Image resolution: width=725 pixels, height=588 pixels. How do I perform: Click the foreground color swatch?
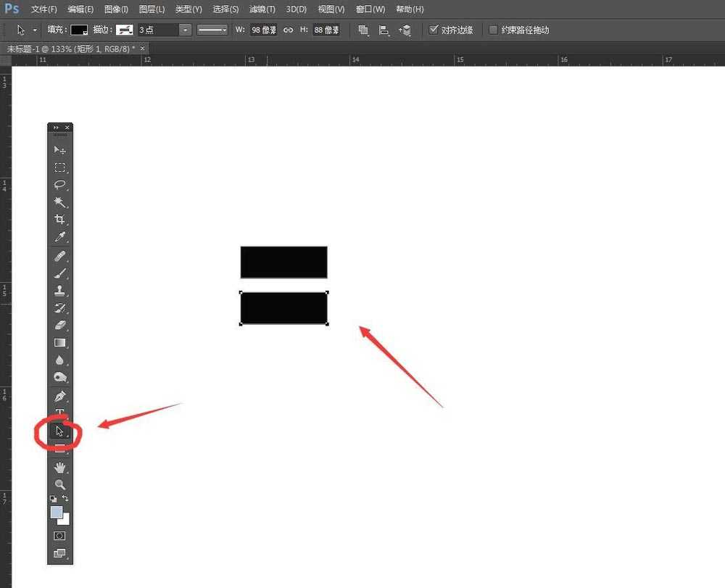click(x=57, y=512)
